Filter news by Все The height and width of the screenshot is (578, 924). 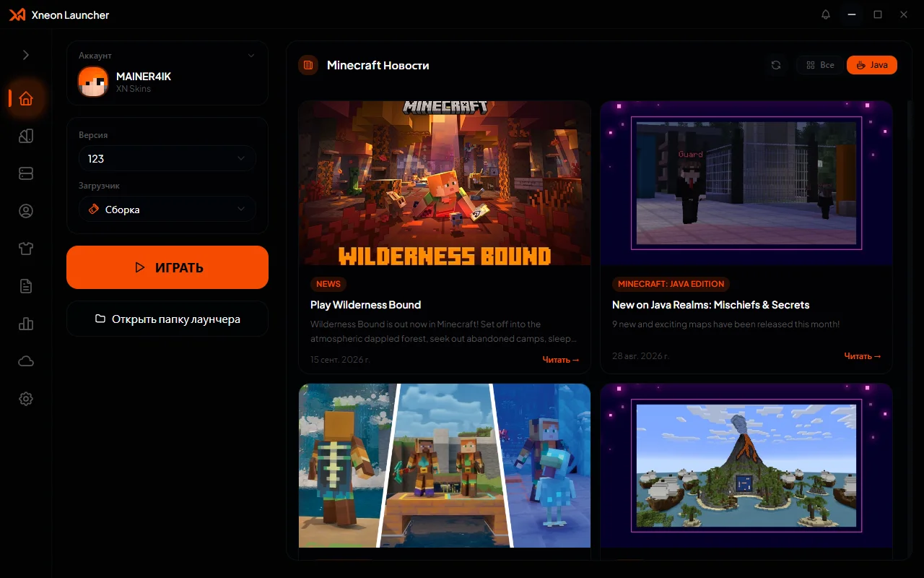[820, 65]
